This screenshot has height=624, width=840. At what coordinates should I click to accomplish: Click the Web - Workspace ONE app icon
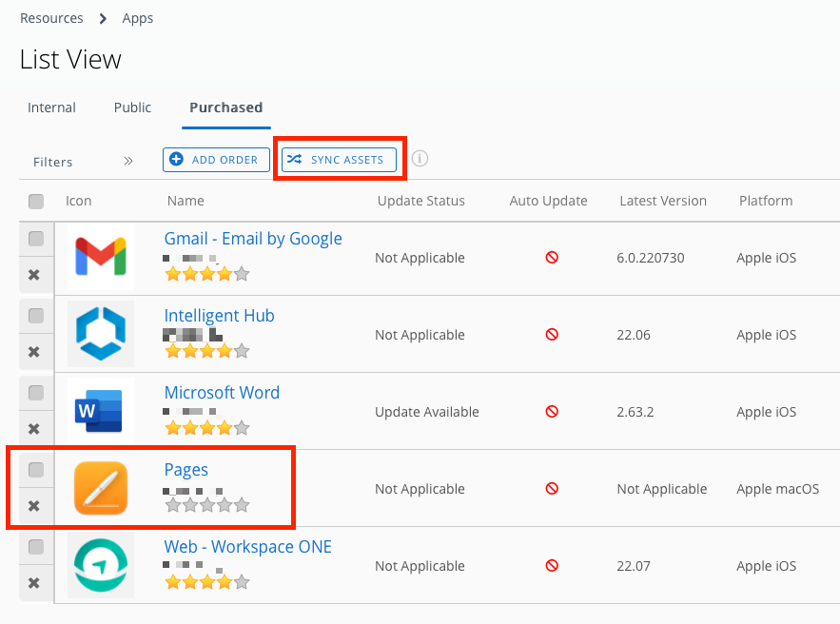click(x=100, y=565)
